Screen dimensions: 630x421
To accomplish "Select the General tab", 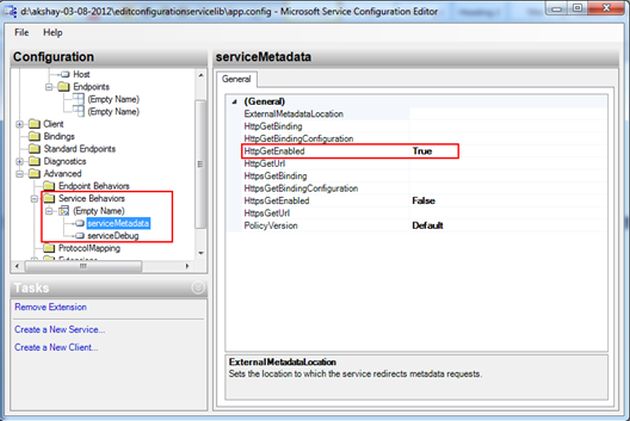I will [x=236, y=79].
